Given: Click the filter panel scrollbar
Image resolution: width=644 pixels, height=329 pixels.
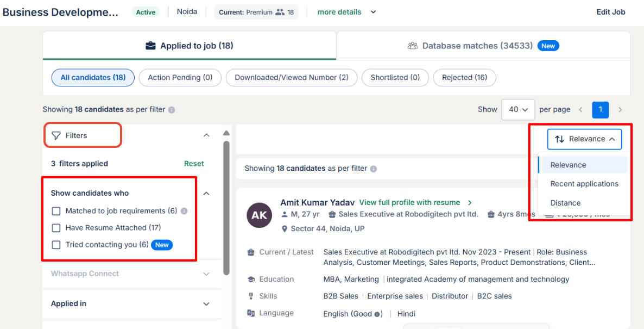Looking at the screenshot, I should (226, 207).
